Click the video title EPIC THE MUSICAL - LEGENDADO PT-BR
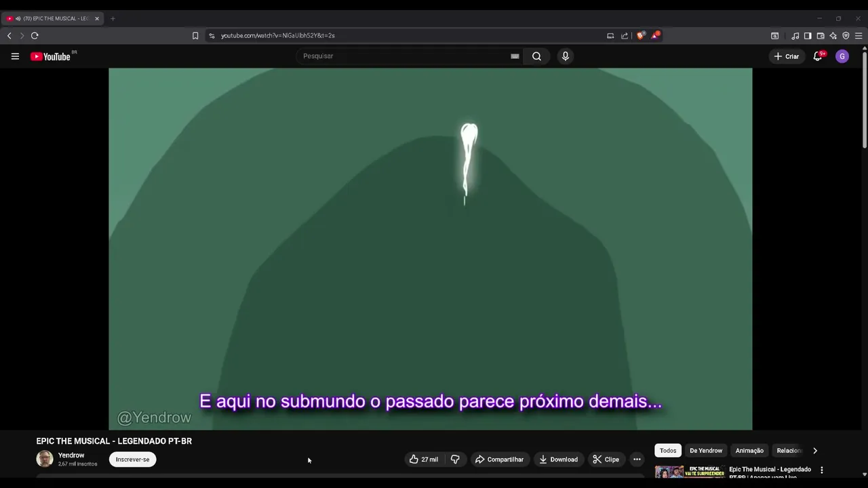 [114, 441]
